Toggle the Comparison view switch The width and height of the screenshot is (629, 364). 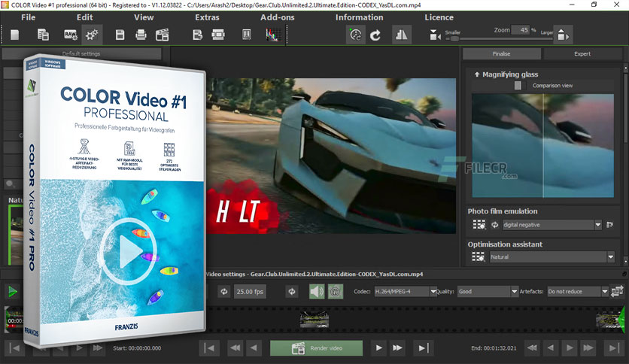[520, 86]
